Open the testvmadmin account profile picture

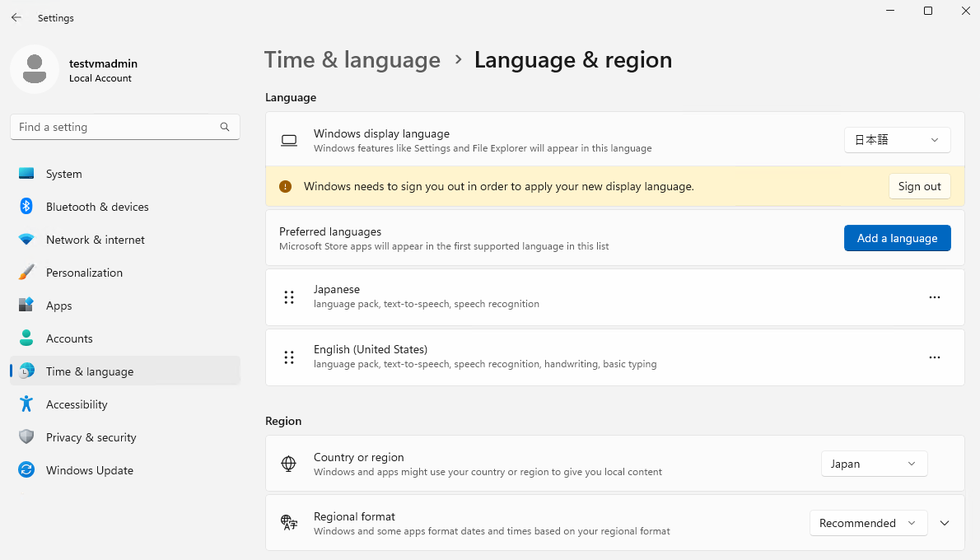pyautogui.click(x=35, y=68)
